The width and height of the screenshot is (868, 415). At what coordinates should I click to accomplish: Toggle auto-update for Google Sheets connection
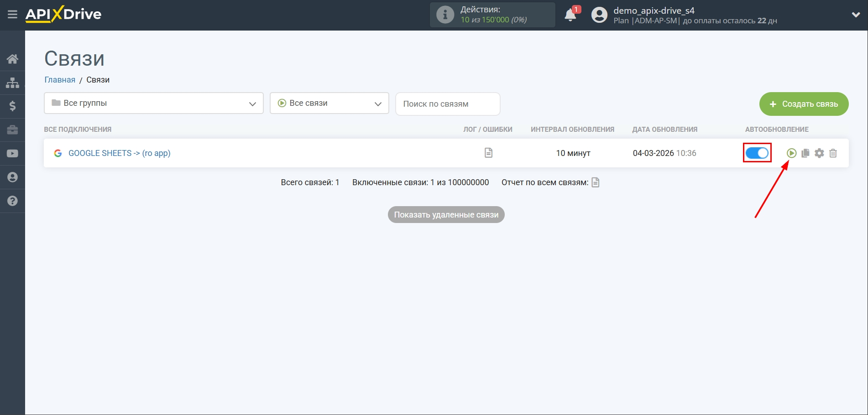click(757, 153)
